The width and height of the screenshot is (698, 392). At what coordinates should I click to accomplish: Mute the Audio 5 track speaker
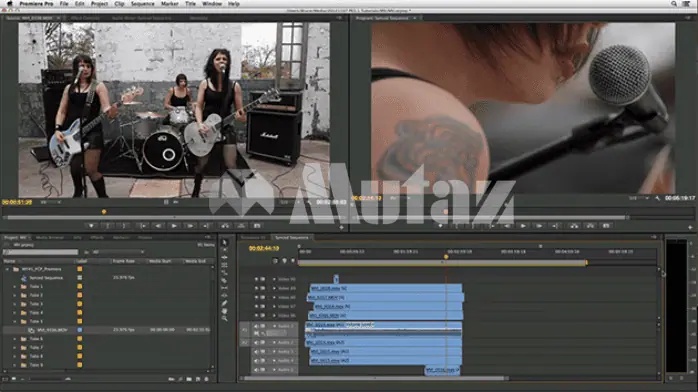click(256, 370)
